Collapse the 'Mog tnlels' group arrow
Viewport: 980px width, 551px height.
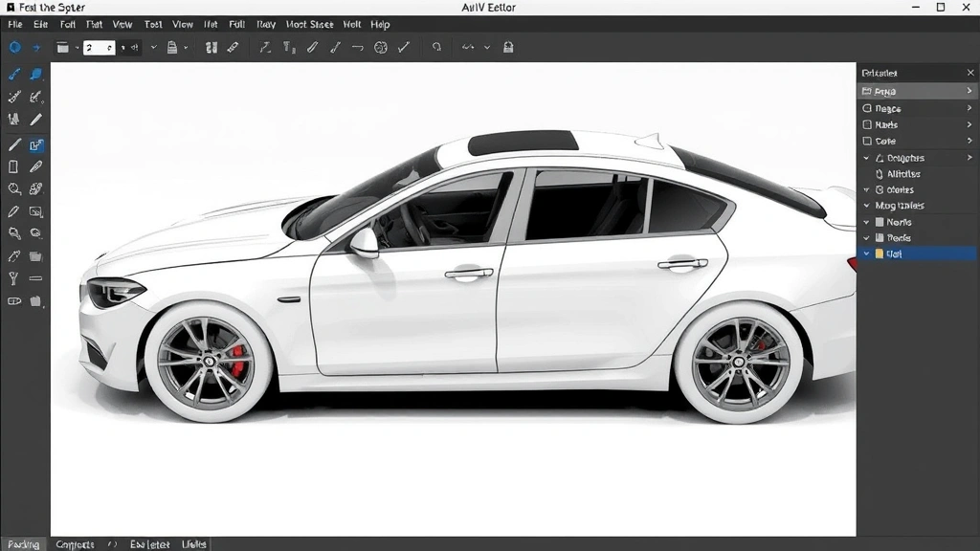pyautogui.click(x=867, y=206)
